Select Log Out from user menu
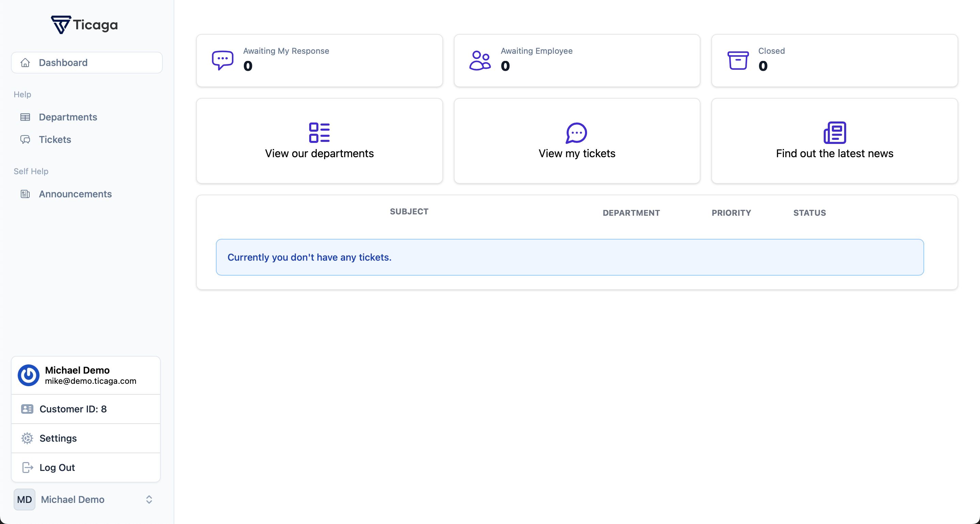980x524 pixels. tap(86, 467)
